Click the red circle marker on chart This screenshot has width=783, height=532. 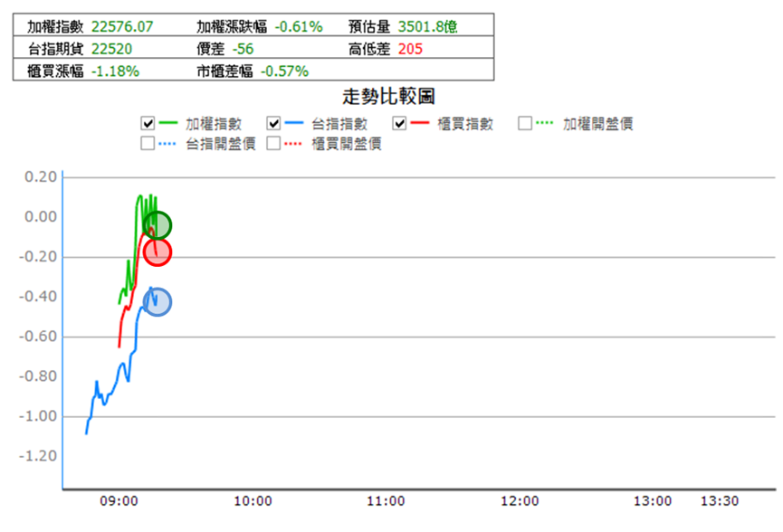(158, 252)
